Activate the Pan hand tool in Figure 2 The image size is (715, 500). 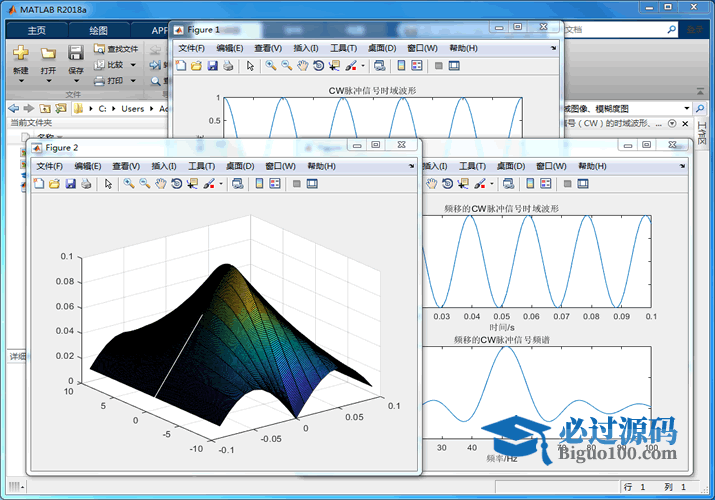[x=160, y=184]
